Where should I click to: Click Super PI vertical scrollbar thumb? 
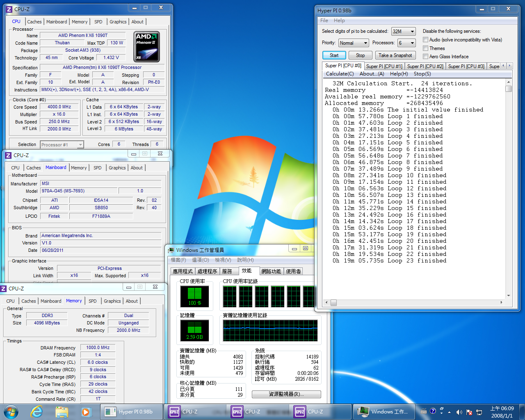pyautogui.click(x=509, y=89)
